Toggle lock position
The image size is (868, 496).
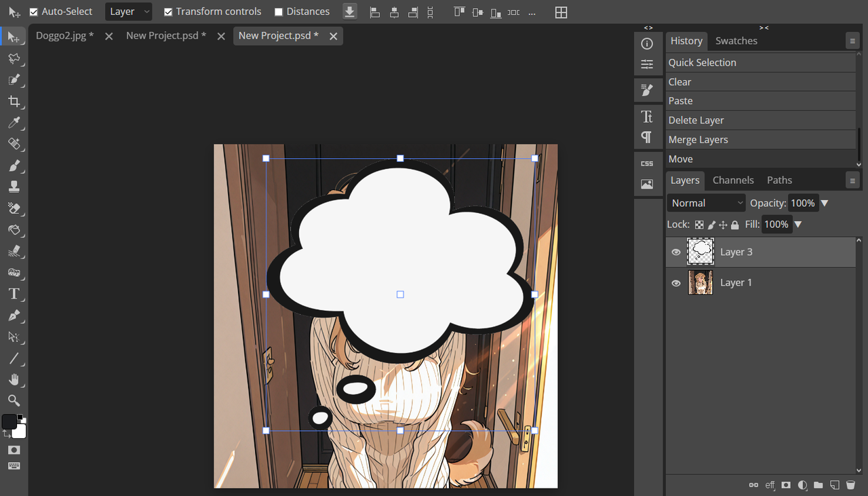[723, 225]
